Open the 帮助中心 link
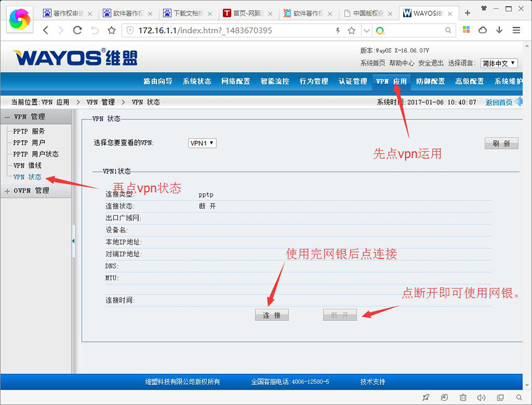This screenshot has width=532, height=405. pyautogui.click(x=402, y=63)
